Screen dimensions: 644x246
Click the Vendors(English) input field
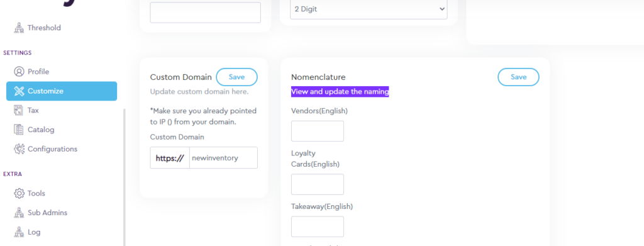[x=318, y=131]
